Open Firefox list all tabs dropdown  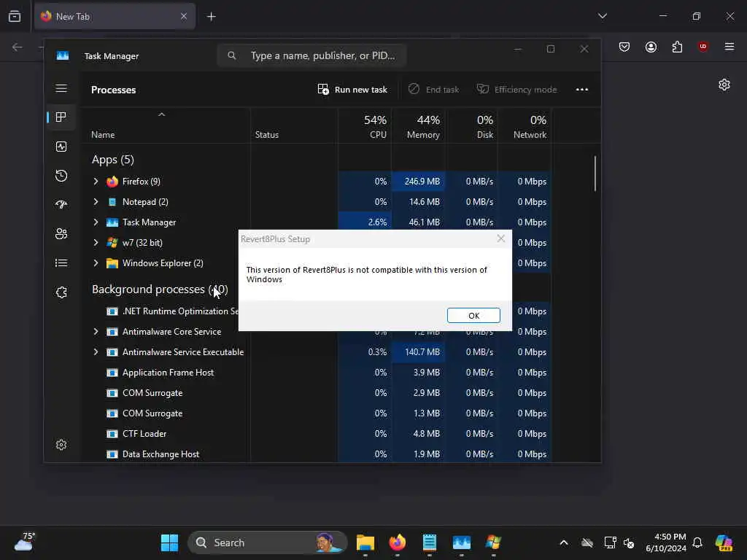click(x=602, y=16)
